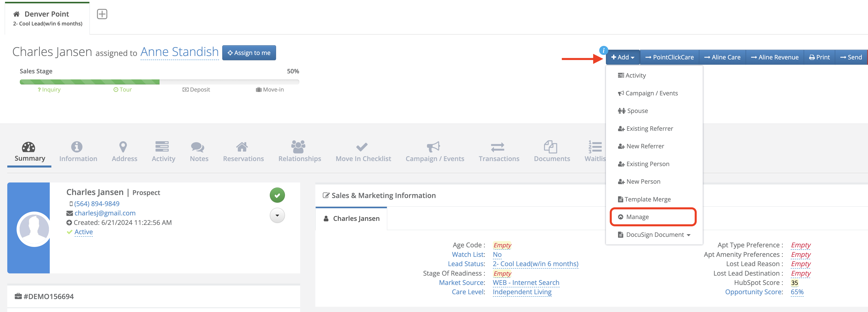Open the Notes speech bubble icon
Screen dimensions: 868x312
tap(197, 147)
